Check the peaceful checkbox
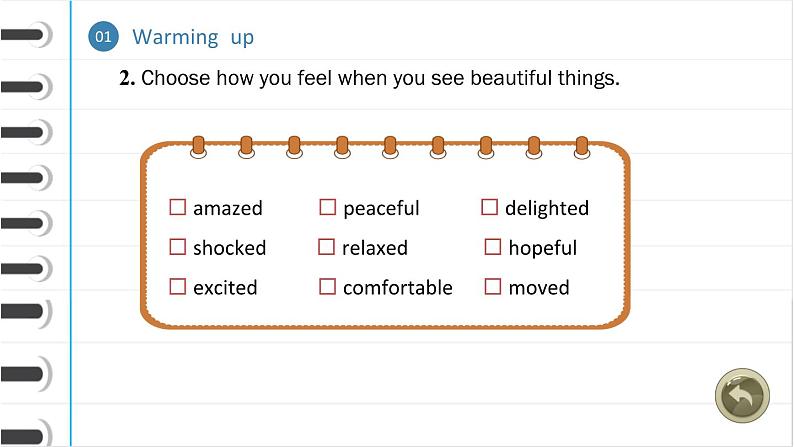Image resolution: width=794 pixels, height=447 pixels. pyautogui.click(x=328, y=207)
